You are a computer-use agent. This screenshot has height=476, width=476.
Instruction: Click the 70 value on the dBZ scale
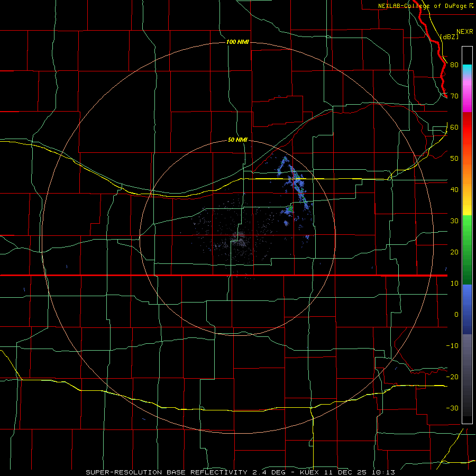[454, 96]
